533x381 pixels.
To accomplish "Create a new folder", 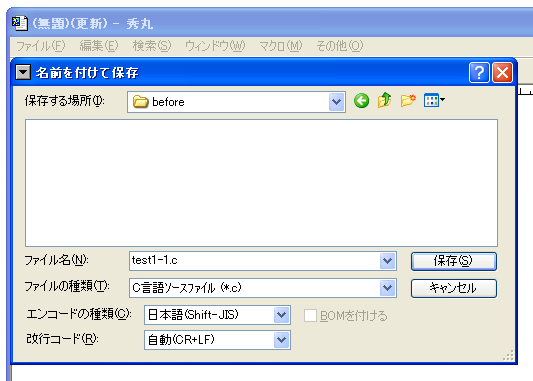I will click(408, 101).
